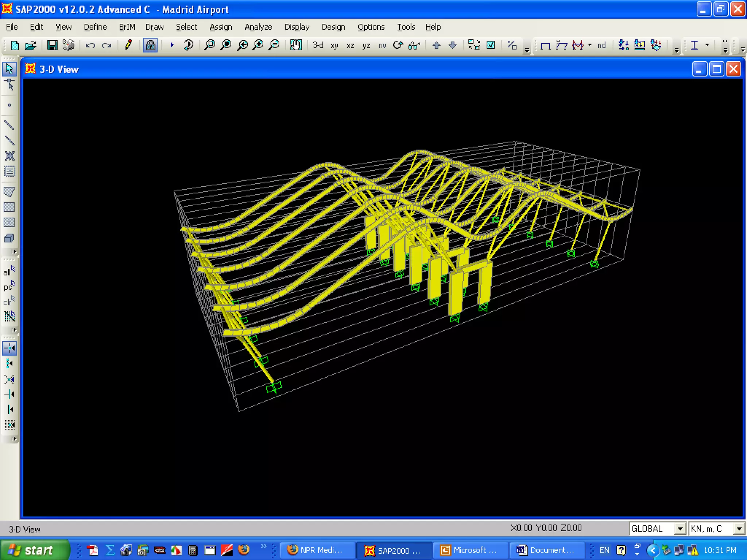
Task: Open the Show Forces/Stresses dropdown arrow
Action: pos(590,45)
